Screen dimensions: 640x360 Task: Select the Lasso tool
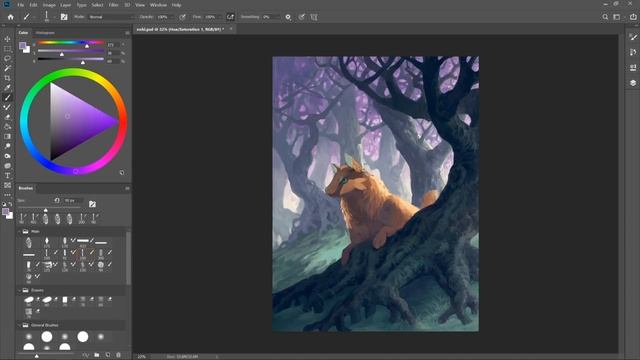pyautogui.click(x=7, y=58)
